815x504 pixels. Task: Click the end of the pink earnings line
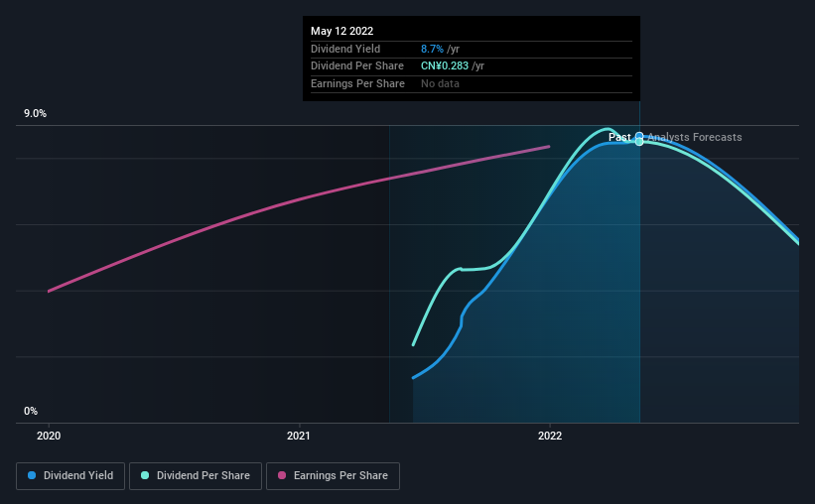[549, 147]
